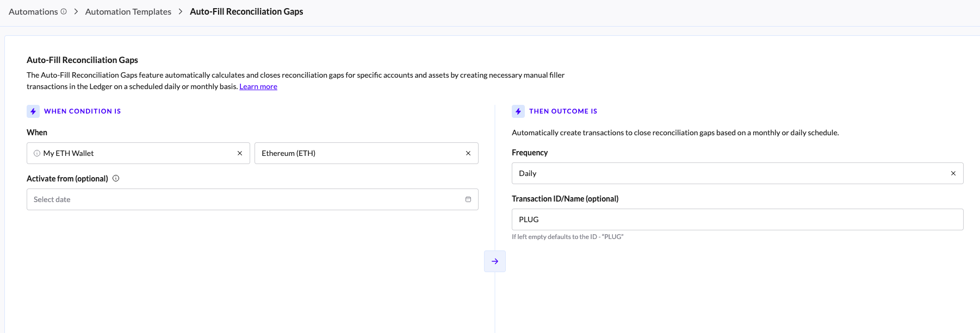Click the Select date input field
980x333 pixels.
pos(245,199)
